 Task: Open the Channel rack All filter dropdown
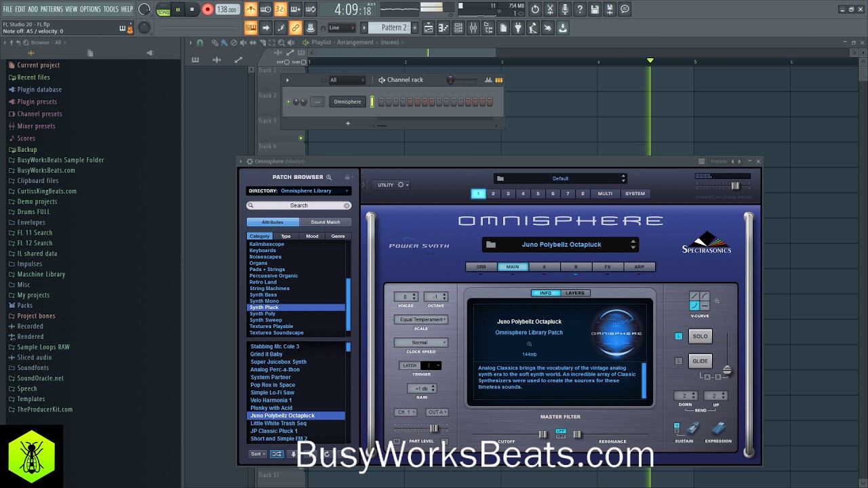pos(346,80)
